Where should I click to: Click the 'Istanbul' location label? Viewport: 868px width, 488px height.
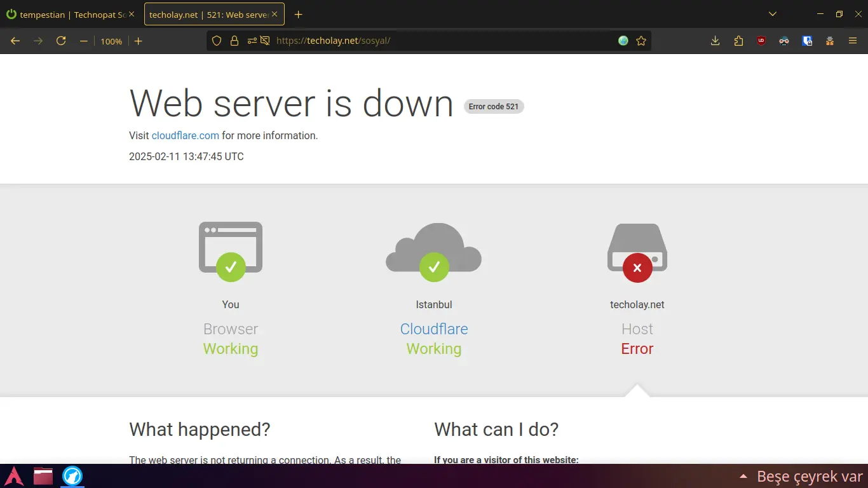pos(434,304)
